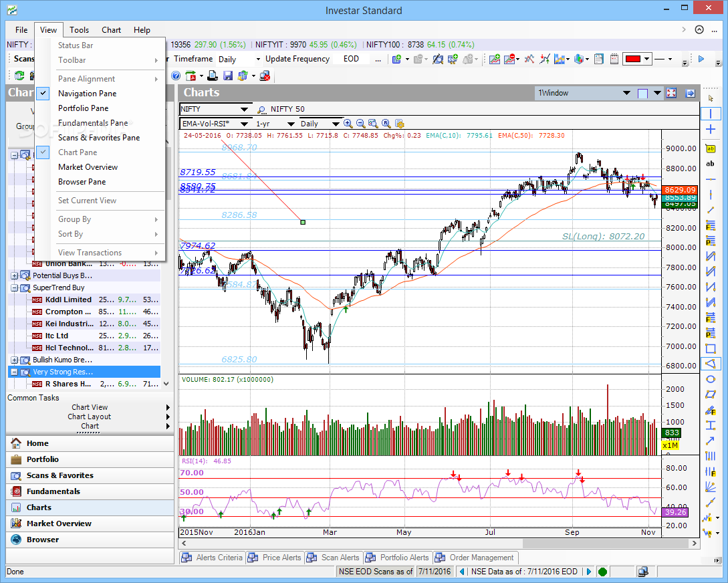Select the Very Strong Res... scan row
The width and height of the screenshot is (728, 583).
pyautogui.click(x=84, y=372)
